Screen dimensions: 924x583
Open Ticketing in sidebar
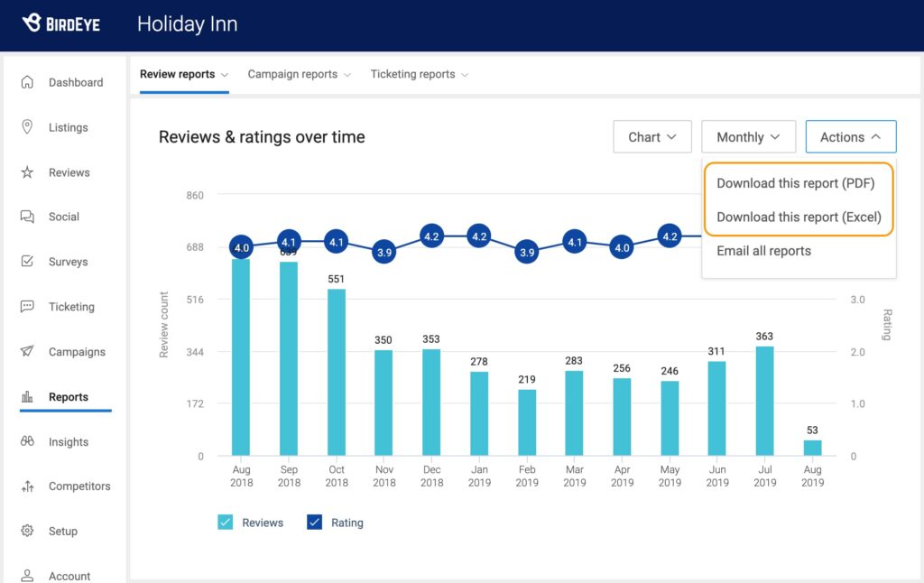(71, 307)
